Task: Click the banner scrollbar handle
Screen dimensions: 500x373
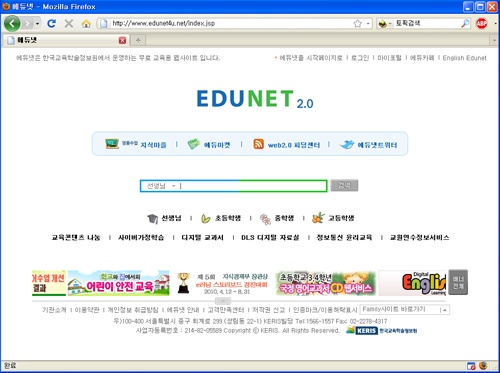Action: click(223, 301)
